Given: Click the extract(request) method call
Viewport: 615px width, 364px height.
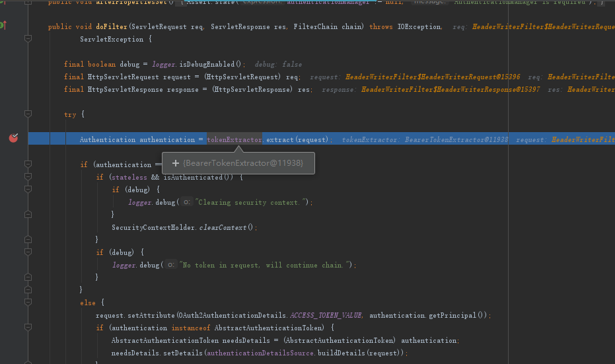Looking at the screenshot, I should [297, 139].
